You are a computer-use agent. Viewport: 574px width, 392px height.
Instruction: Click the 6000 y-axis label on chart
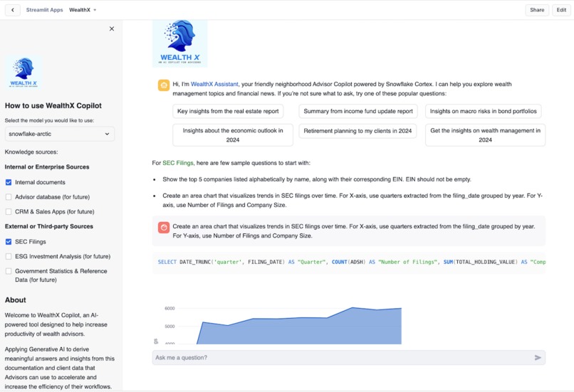pyautogui.click(x=169, y=308)
